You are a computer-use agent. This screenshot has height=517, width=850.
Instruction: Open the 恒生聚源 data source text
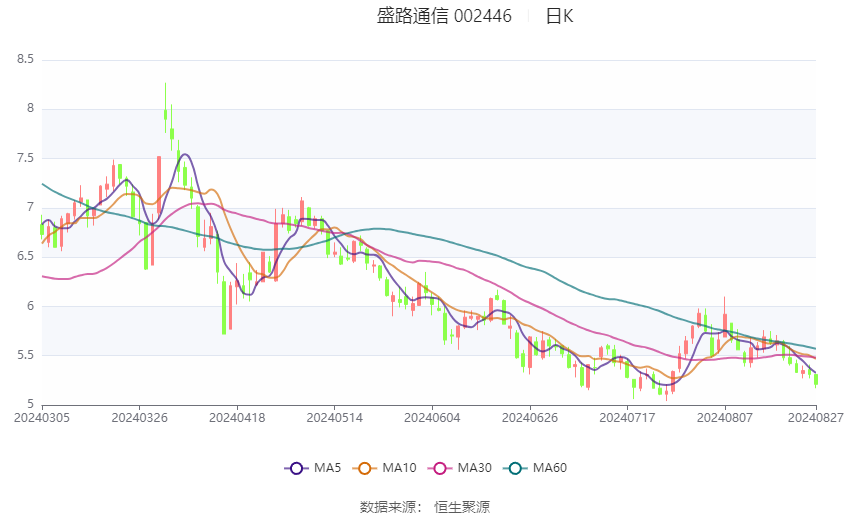point(462,507)
